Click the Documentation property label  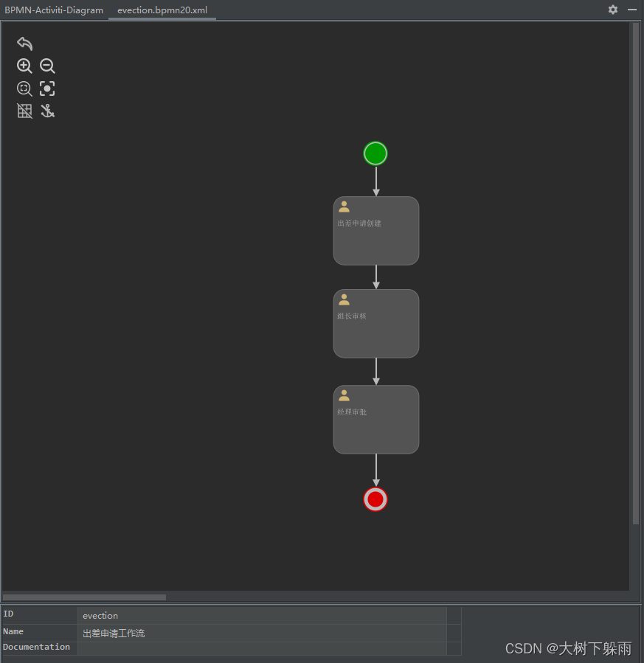pyautogui.click(x=36, y=647)
